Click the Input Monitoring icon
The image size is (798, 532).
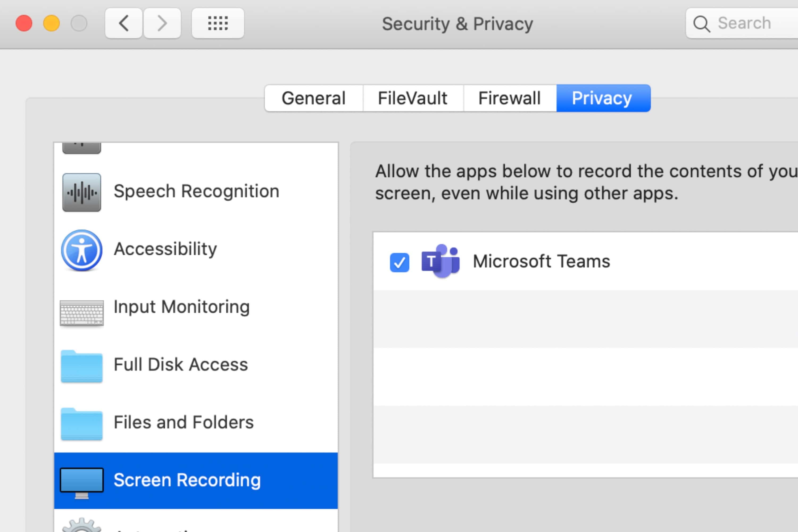(82, 307)
